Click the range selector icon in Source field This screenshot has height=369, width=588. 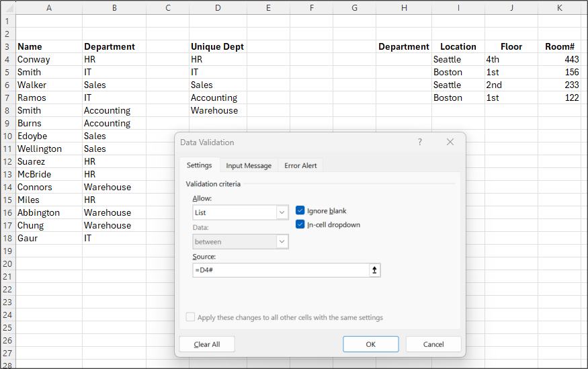click(x=374, y=270)
